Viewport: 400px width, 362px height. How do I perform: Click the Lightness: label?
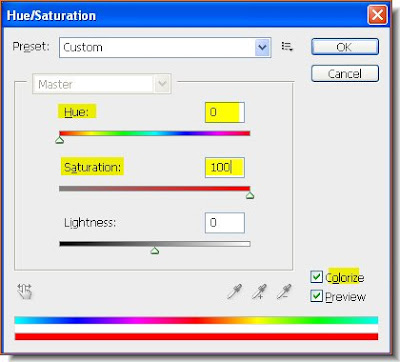click(90, 222)
